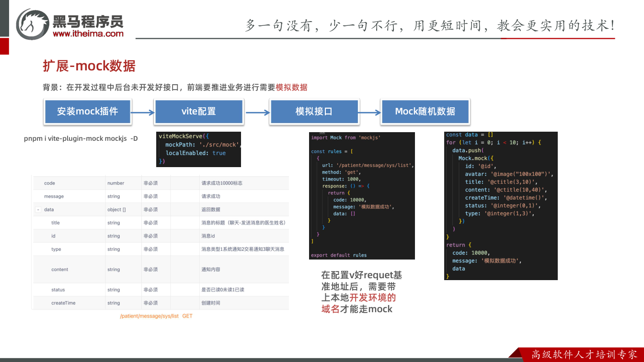Click the 创建时间 description cell
The image size is (644, 362).
tap(211, 303)
